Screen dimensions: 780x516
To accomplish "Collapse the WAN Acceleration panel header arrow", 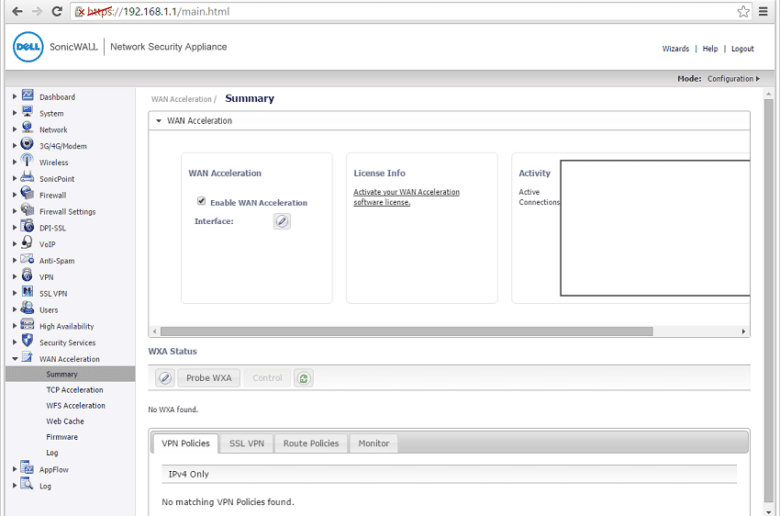I will (159, 121).
